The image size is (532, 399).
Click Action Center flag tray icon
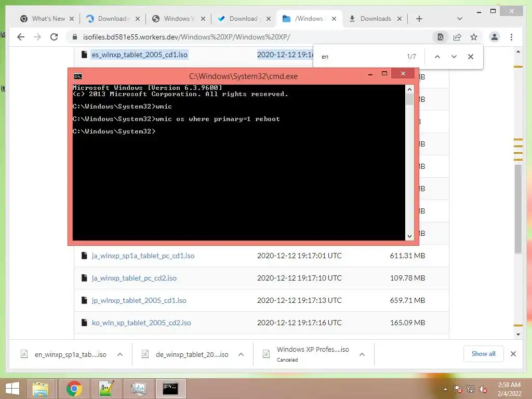click(458, 389)
